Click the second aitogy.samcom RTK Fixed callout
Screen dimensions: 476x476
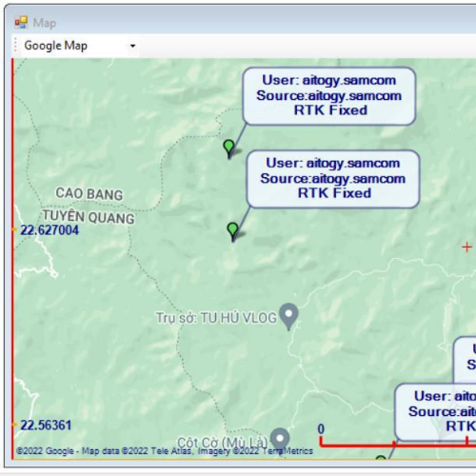click(x=333, y=179)
